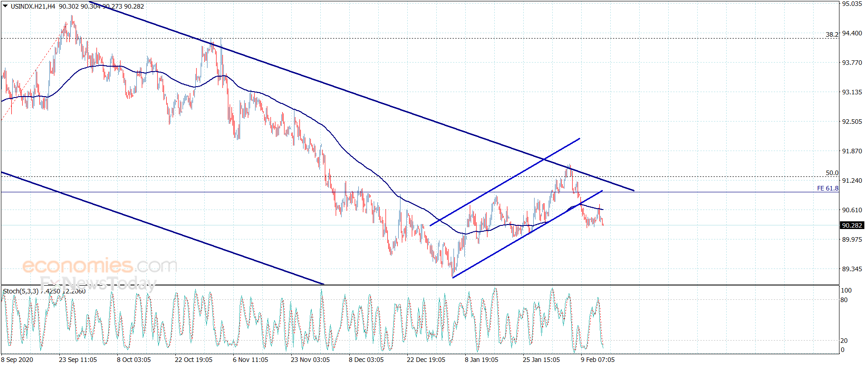Click the 90.282 current price tag
The image size is (868, 366).
[852, 225]
